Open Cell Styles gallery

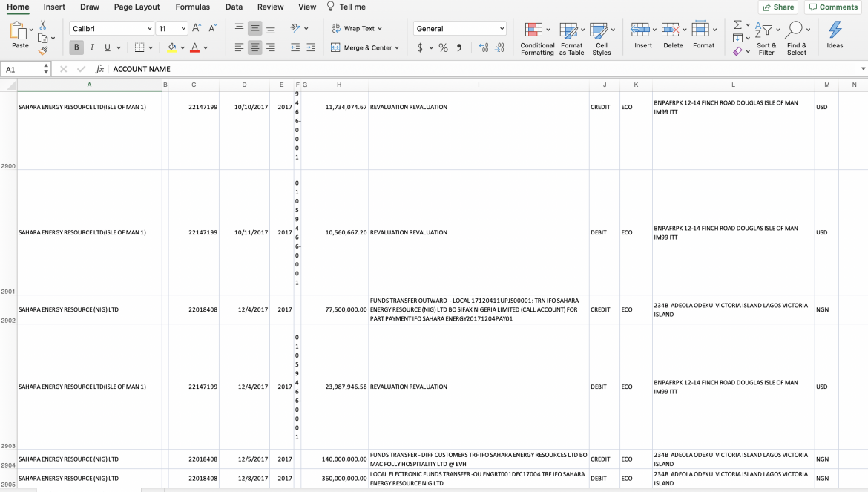pos(602,39)
